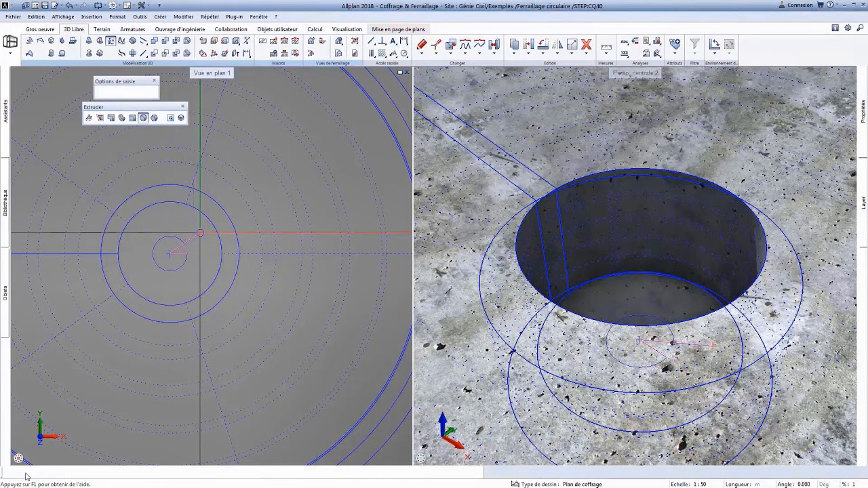This screenshot has height=488, width=868.
Task: Click the red X Delete tool
Action: click(587, 45)
